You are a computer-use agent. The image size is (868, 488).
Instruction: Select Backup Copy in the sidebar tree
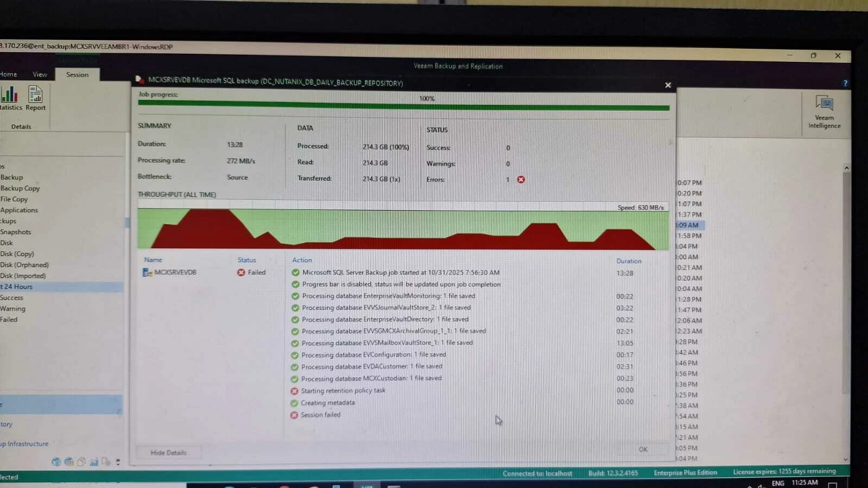tap(20, 188)
